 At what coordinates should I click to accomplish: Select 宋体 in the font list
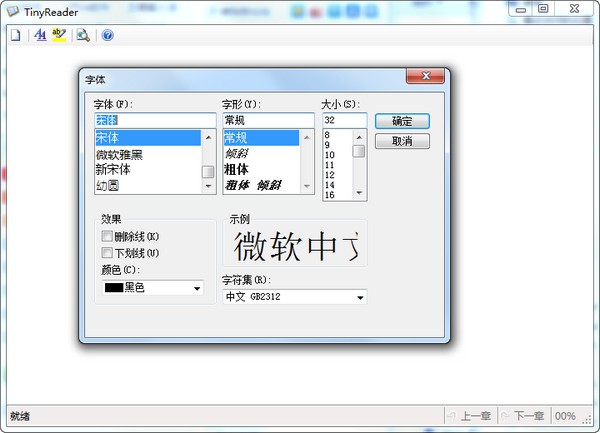pos(148,138)
